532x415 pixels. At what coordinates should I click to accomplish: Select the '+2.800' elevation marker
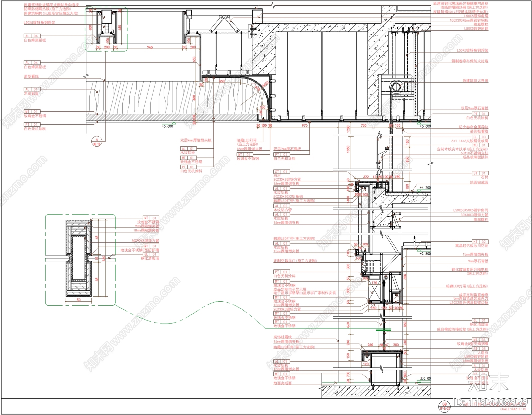pyautogui.click(x=425, y=254)
